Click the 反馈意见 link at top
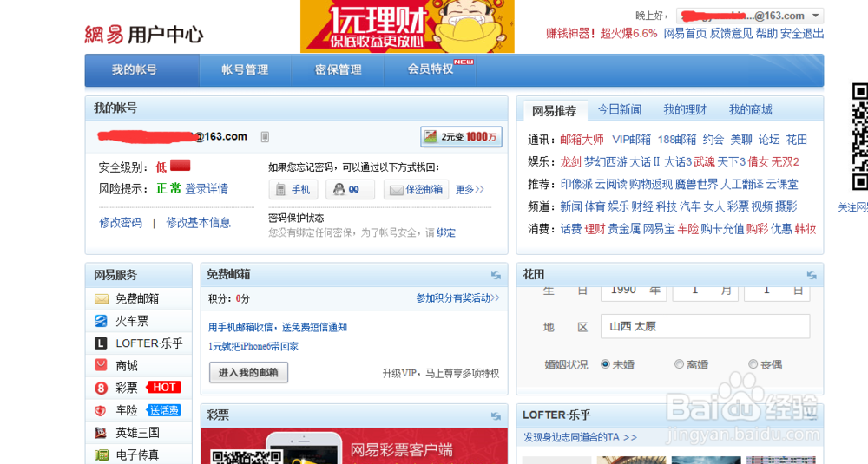868x464 pixels. click(731, 33)
